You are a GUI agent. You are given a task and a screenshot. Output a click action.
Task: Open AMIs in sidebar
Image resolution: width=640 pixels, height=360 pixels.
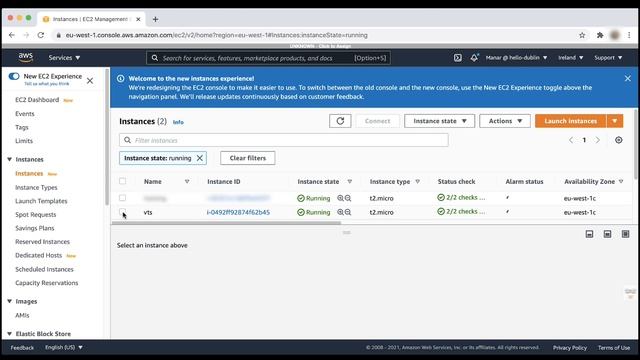click(x=22, y=315)
